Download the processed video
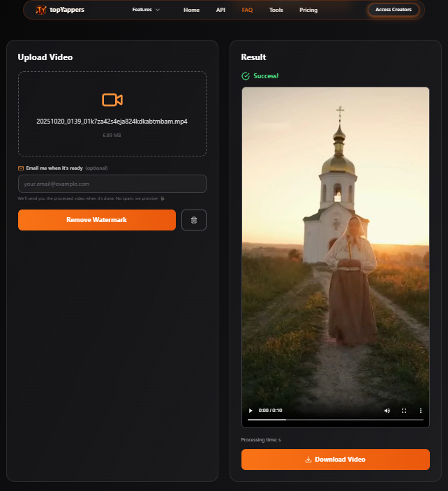 pos(335,460)
